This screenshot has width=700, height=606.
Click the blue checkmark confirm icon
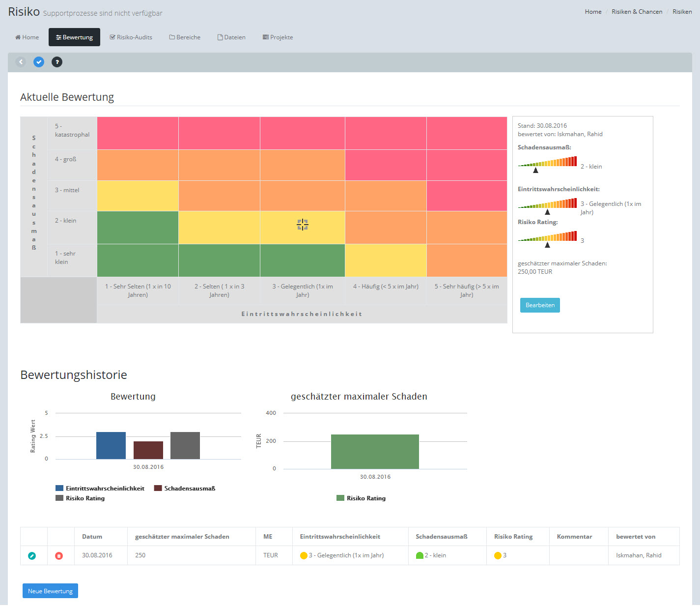coord(39,62)
